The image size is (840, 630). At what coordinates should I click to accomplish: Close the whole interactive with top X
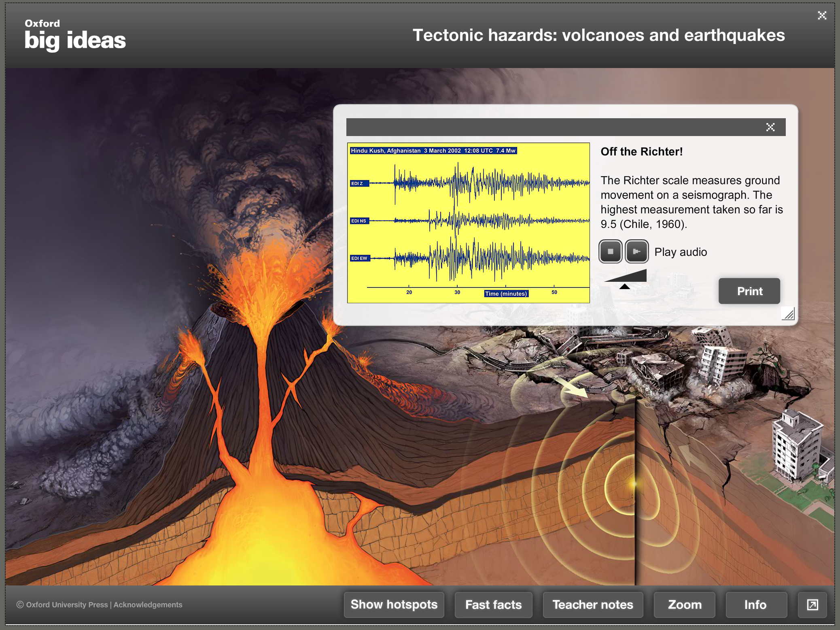(822, 15)
